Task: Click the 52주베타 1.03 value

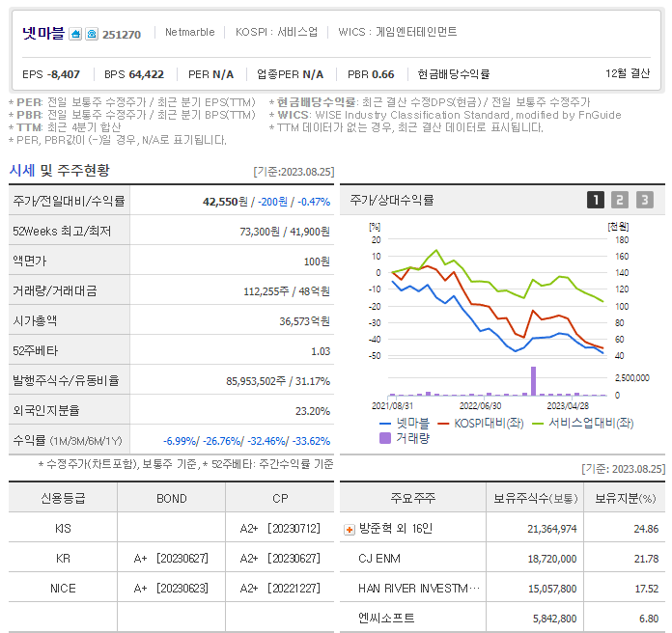Action: tap(321, 351)
